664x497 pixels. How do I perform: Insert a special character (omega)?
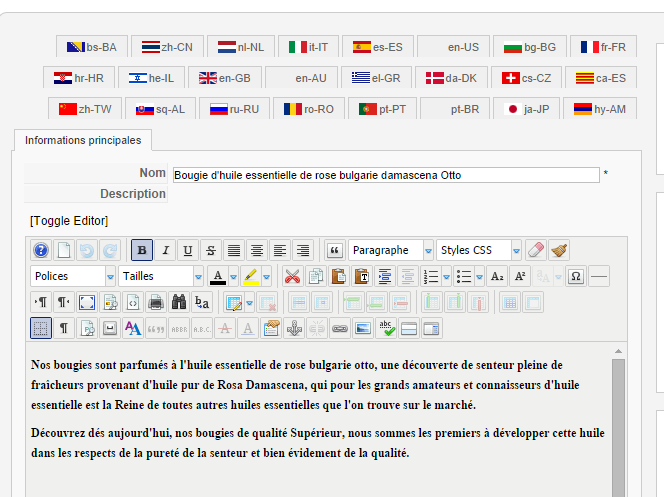tap(576, 276)
